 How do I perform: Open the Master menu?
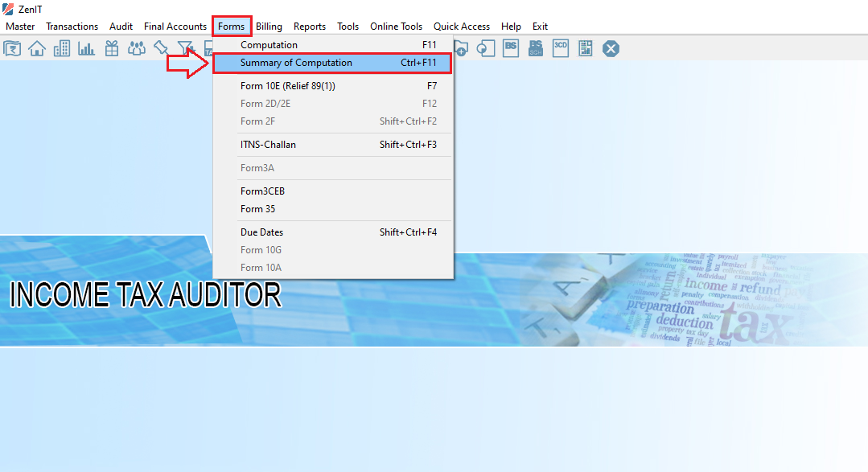[20, 26]
